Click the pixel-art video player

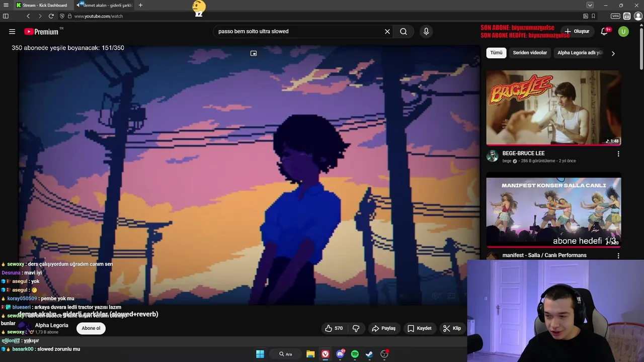pyautogui.click(x=249, y=176)
